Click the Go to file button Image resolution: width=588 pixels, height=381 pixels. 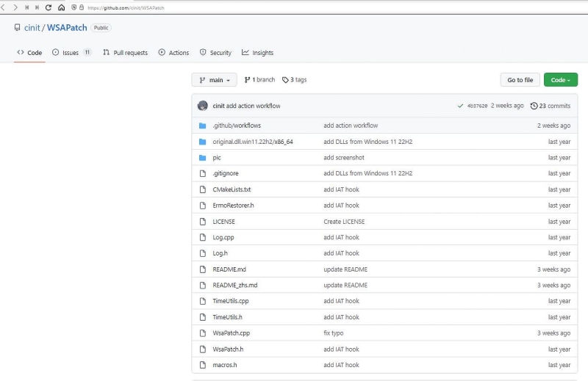(520, 80)
